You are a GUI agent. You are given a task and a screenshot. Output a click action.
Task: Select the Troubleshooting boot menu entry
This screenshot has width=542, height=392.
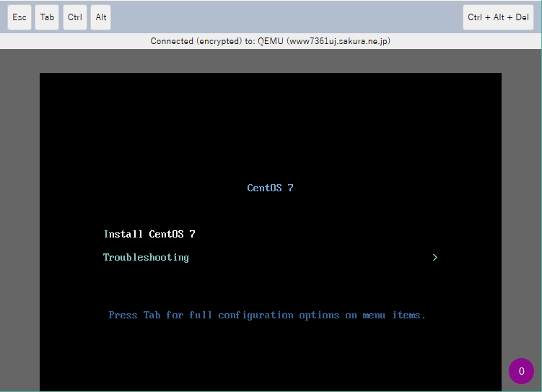[x=146, y=257]
